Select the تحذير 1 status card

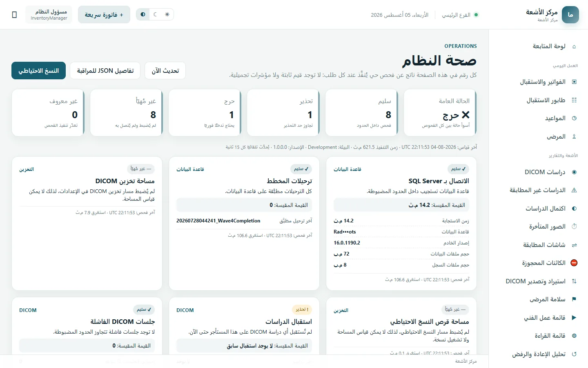click(x=283, y=112)
